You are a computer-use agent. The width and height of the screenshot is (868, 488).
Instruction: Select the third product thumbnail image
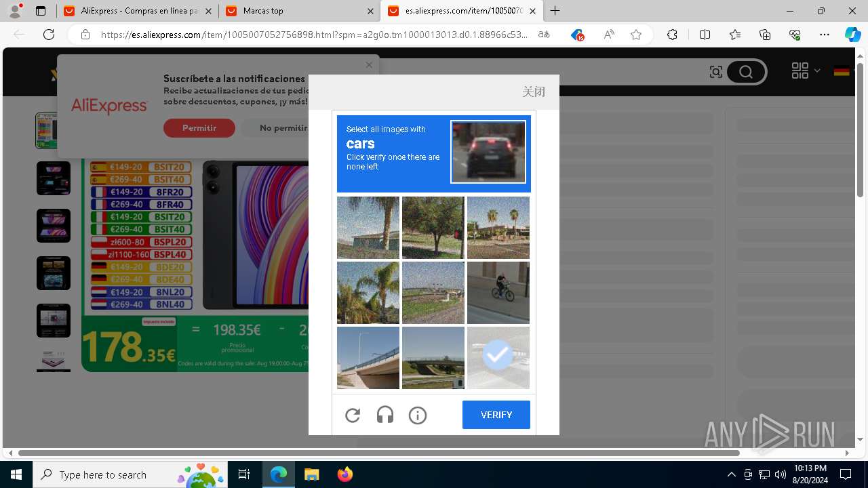coord(54,226)
